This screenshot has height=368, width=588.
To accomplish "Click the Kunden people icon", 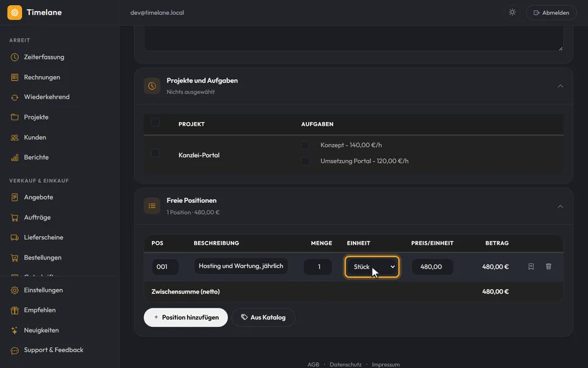I will pyautogui.click(x=15, y=137).
